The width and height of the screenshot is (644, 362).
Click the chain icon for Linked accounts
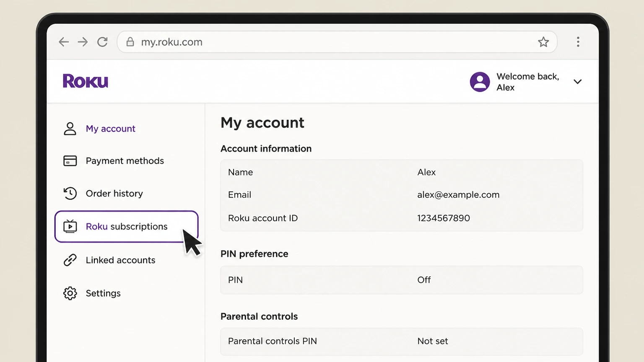pos(70,260)
